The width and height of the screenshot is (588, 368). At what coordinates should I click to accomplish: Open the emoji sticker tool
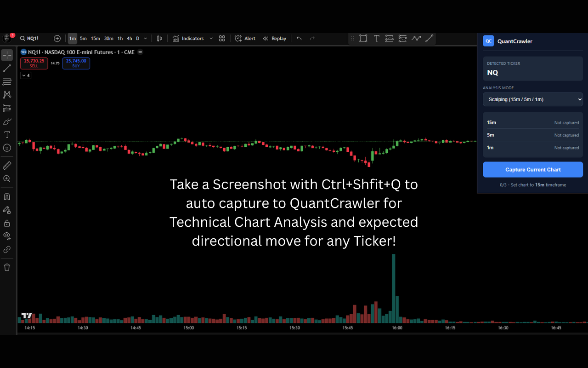point(7,148)
